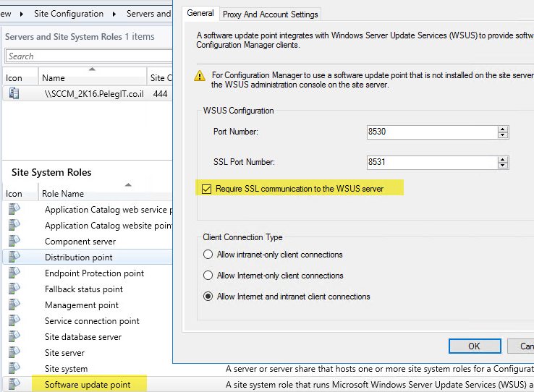Click the Endpoint Protection point role icon
The width and height of the screenshot is (534, 392).
coord(14,273)
